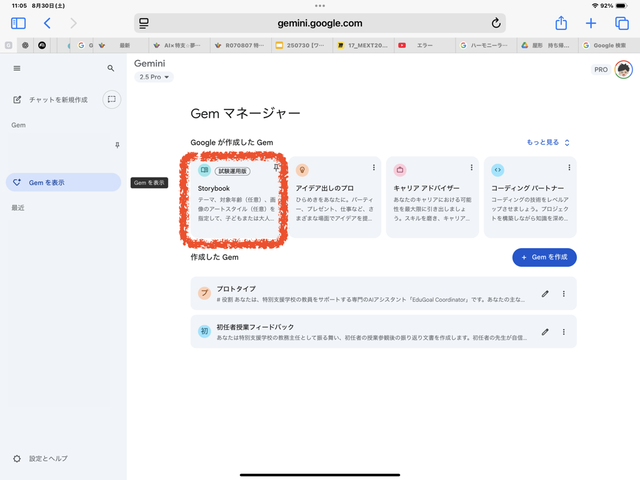This screenshot has width=640, height=480.
Task: Open more options for プロトタイプ
Action: coord(564,293)
